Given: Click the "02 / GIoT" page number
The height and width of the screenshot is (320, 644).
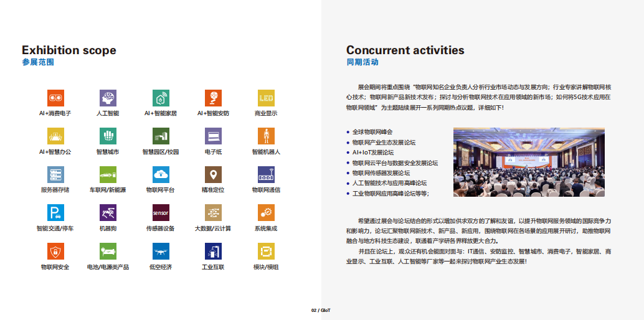Looking at the screenshot, I should click(321, 310).
